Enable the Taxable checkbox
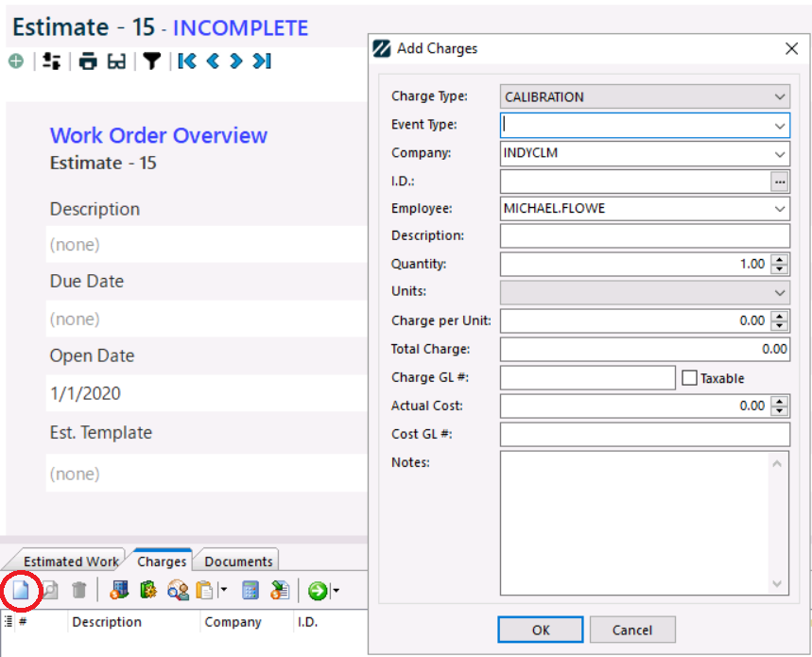The width and height of the screenshot is (812, 657). click(689, 378)
